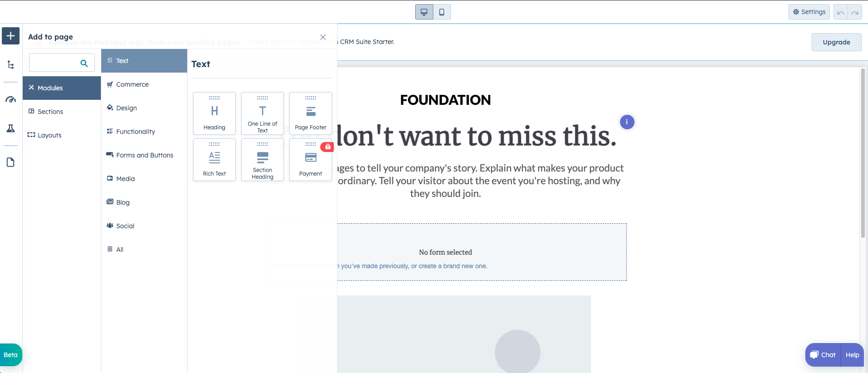This screenshot has width=868, height=373.
Task: Switch to desktop preview view
Action: [x=424, y=12]
